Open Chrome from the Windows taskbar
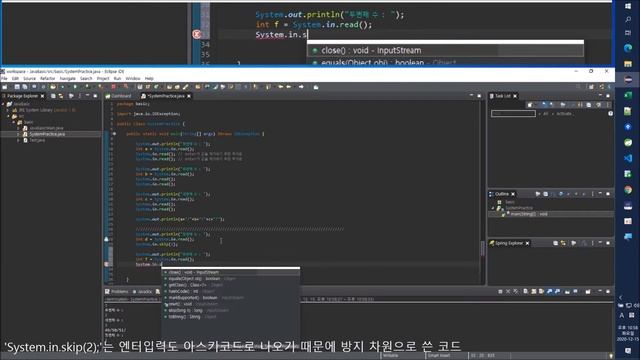The width and height of the screenshot is (640, 360). [x=628, y=190]
